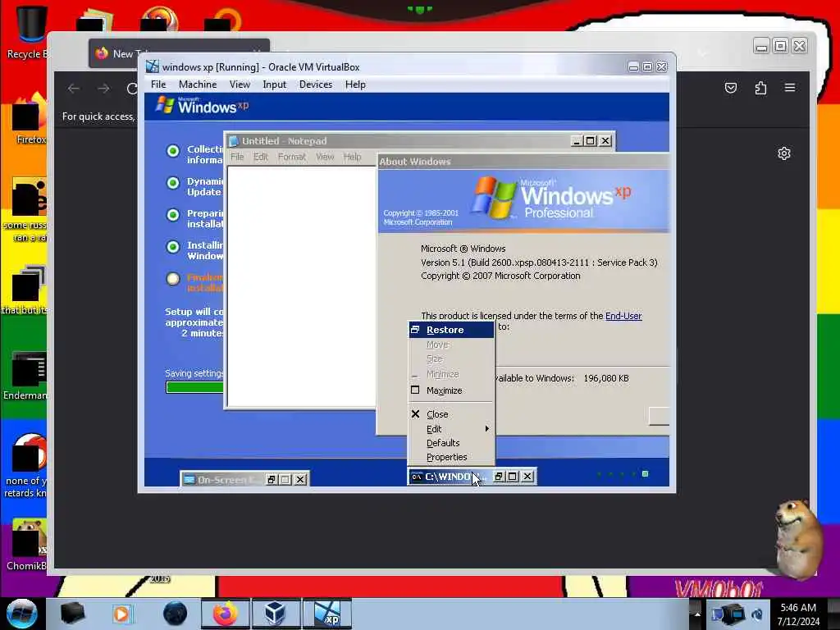This screenshot has width=840, height=630.
Task: Open the Pocket icon in Firefox
Action: pos(731,88)
